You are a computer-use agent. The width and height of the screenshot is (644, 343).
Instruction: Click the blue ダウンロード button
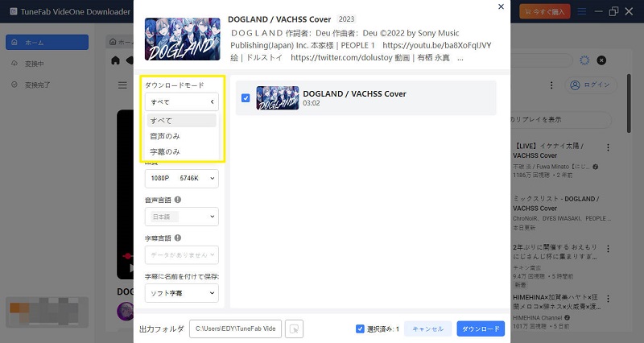click(481, 329)
